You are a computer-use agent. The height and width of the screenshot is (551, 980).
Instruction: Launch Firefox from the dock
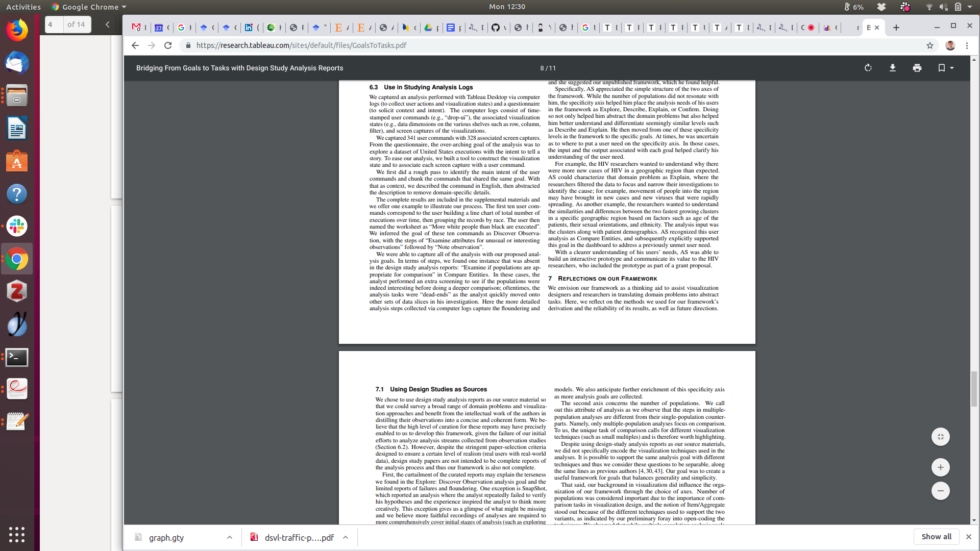(x=17, y=31)
